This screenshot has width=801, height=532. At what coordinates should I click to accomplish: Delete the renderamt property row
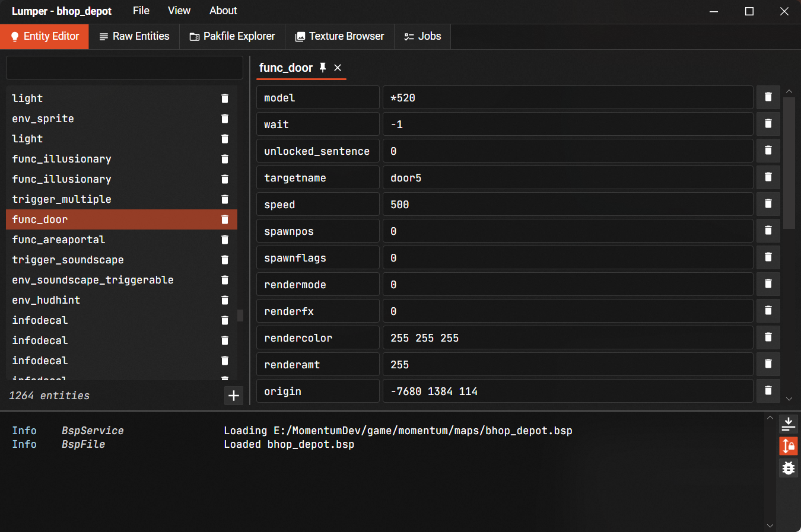point(768,364)
